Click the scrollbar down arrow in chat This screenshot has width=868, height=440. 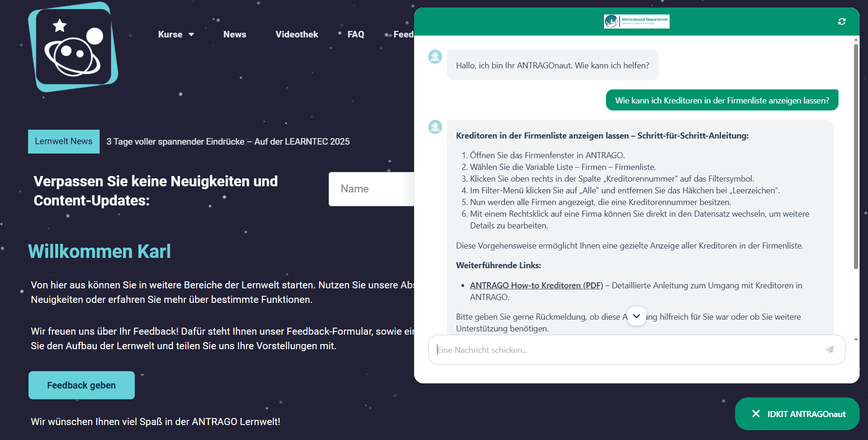856,340
